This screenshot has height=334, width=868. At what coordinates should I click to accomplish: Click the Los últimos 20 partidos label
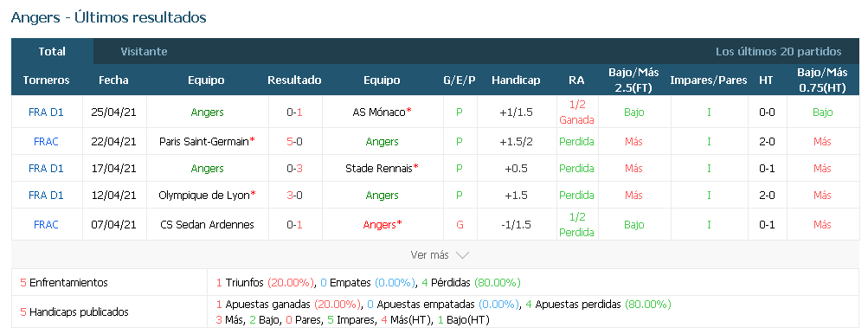coord(778,52)
